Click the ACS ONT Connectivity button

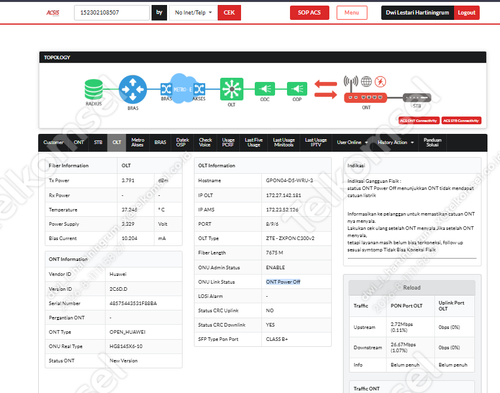(x=419, y=121)
